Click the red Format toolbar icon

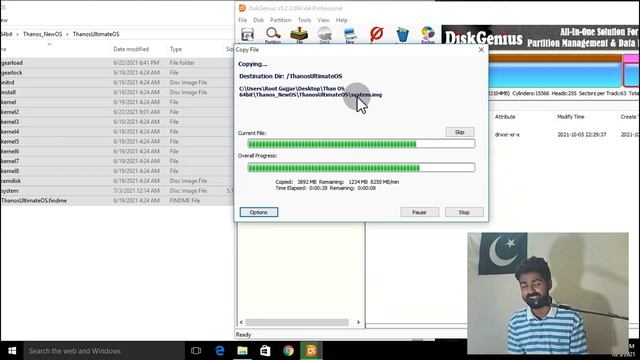tap(376, 34)
